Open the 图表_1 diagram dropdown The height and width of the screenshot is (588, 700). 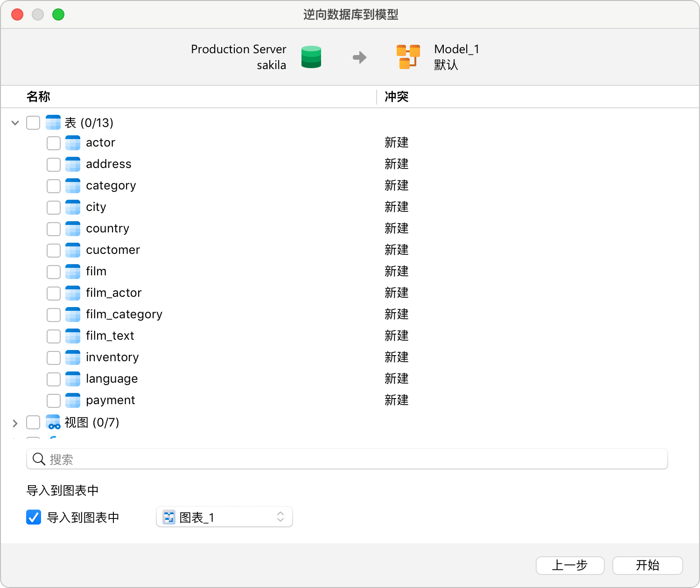tap(224, 517)
